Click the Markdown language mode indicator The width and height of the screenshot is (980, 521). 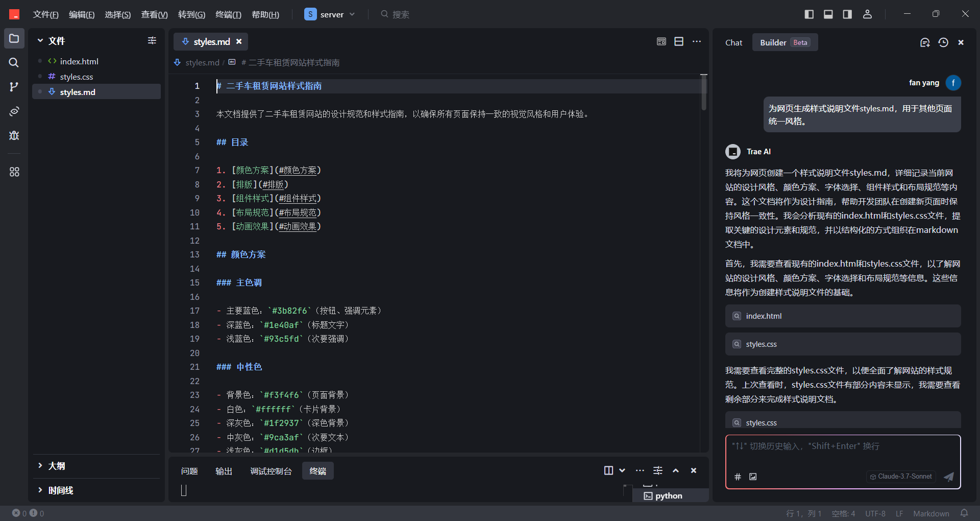931,513
